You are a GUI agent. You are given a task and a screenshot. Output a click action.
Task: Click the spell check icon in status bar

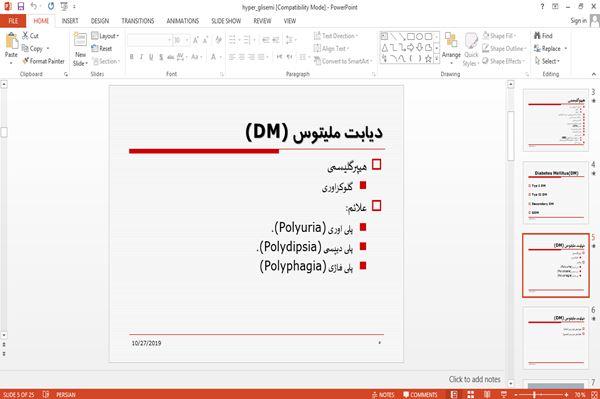tap(46, 394)
